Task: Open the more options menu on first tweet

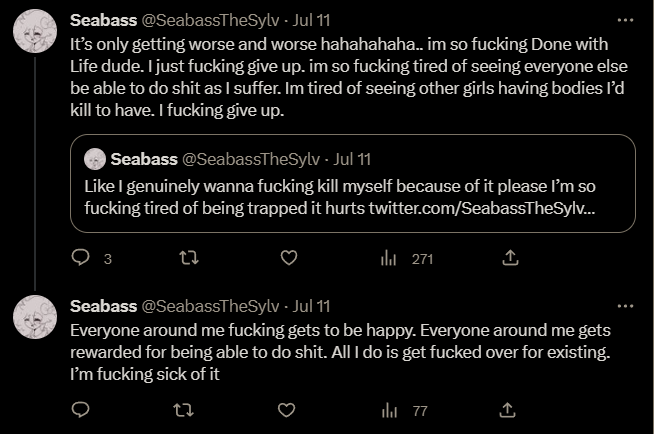Action: coord(625,19)
